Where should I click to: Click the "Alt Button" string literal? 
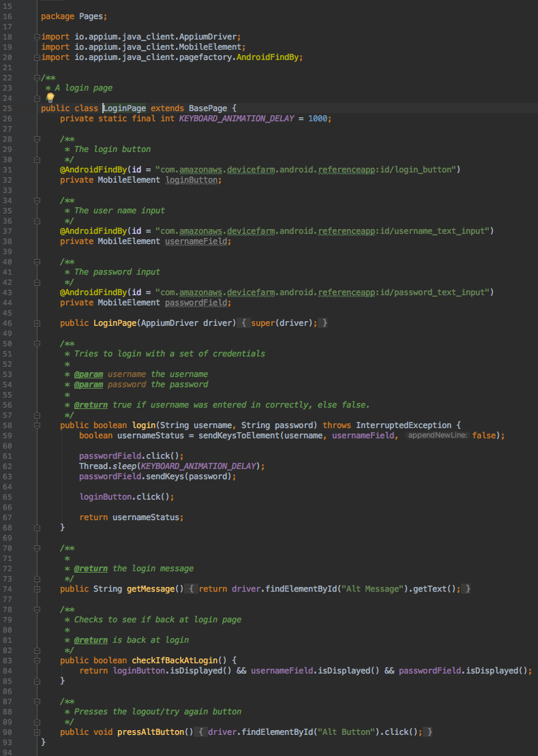[x=346, y=732]
